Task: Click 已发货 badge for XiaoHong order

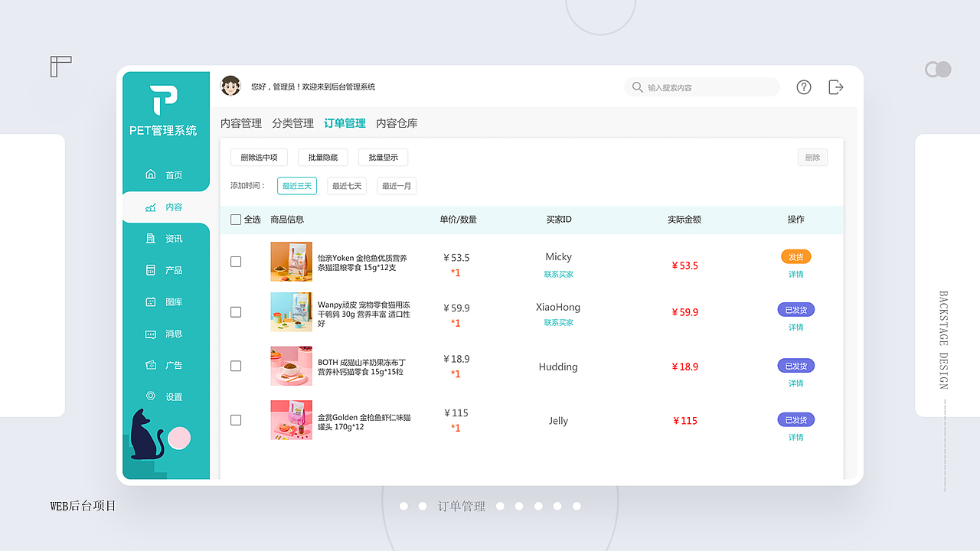Action: pyautogui.click(x=796, y=310)
